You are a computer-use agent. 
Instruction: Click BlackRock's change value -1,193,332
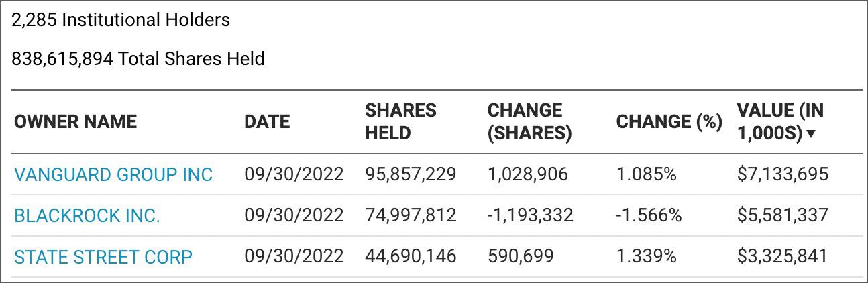click(530, 216)
